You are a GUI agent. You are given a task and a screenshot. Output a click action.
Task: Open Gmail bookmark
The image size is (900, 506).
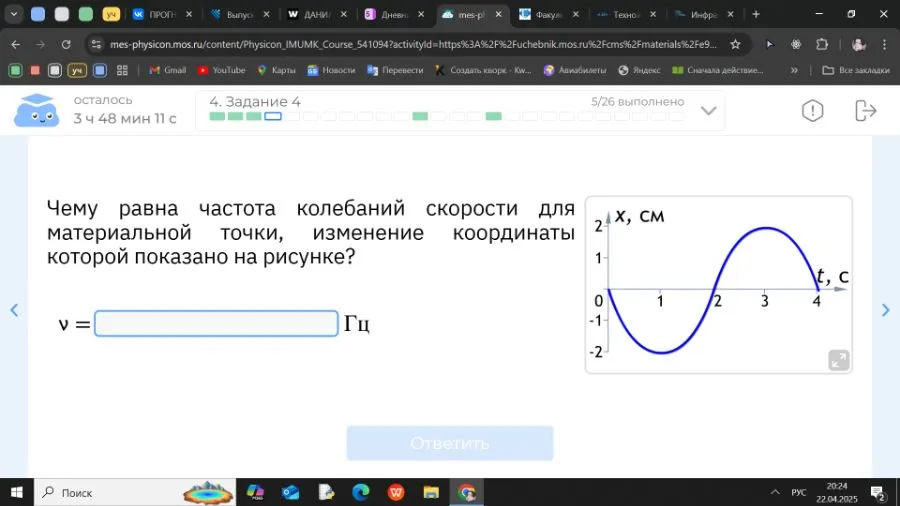[168, 70]
